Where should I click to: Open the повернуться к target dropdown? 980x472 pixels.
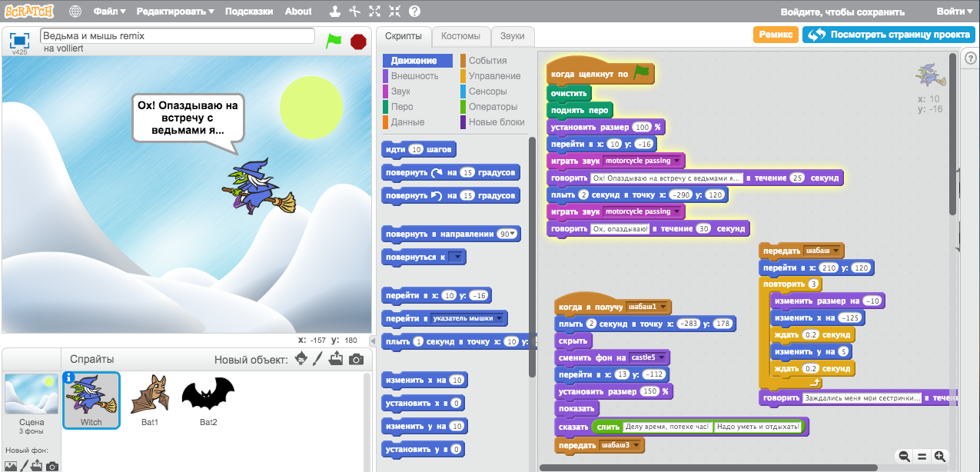pyautogui.click(x=456, y=258)
